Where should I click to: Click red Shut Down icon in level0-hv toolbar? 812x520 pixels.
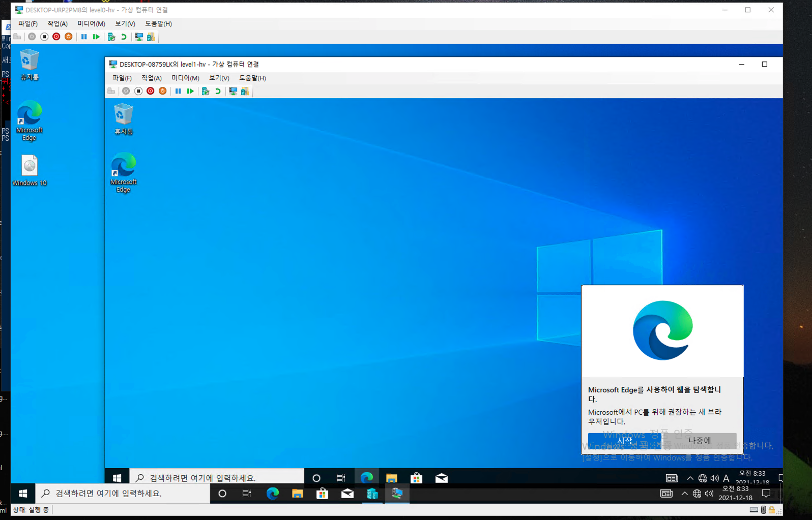(x=56, y=37)
